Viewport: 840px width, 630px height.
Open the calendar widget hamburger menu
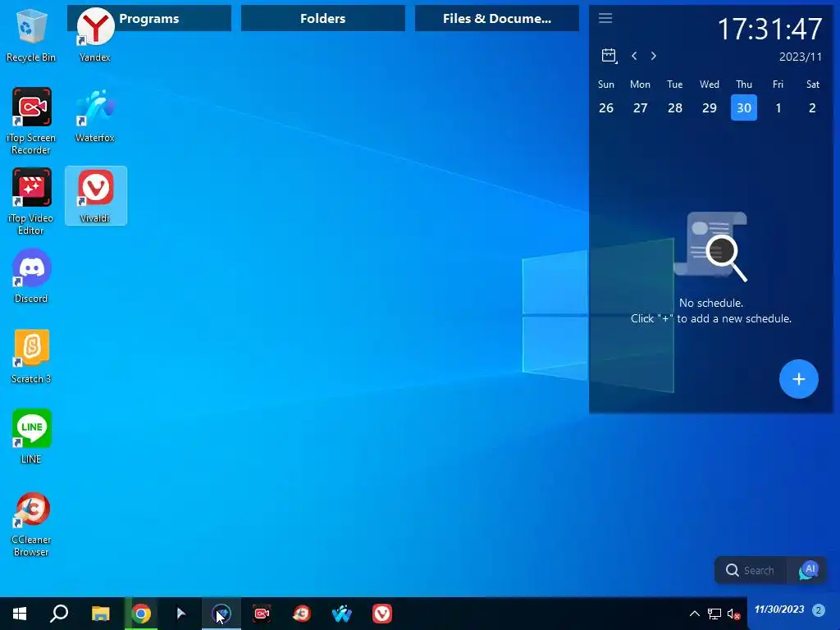click(605, 18)
